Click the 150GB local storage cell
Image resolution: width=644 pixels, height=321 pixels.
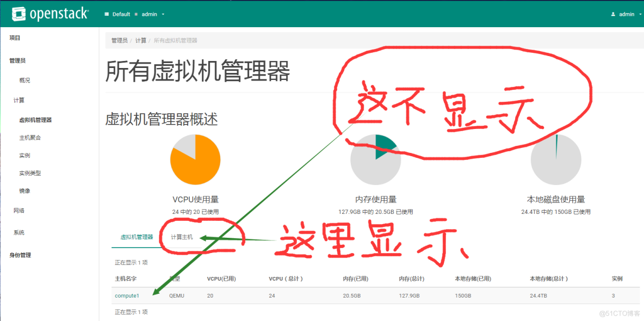tap(464, 295)
